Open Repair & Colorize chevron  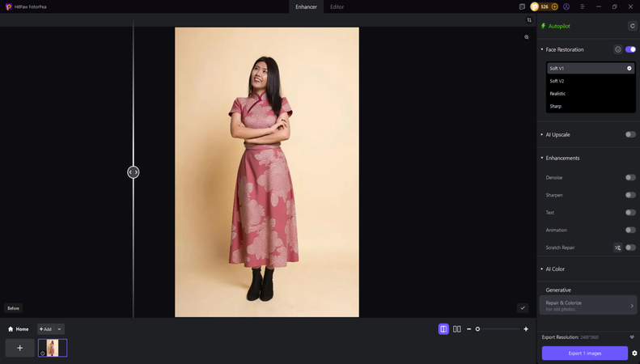632,306
